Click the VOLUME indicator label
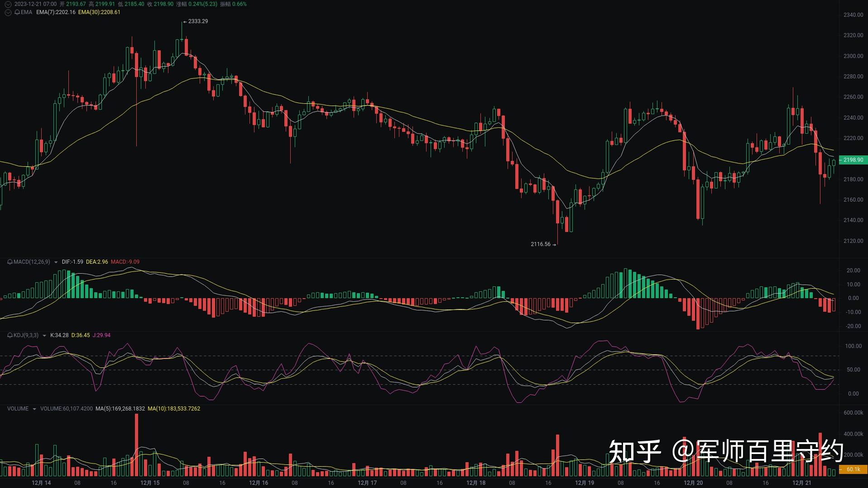 [x=18, y=409]
